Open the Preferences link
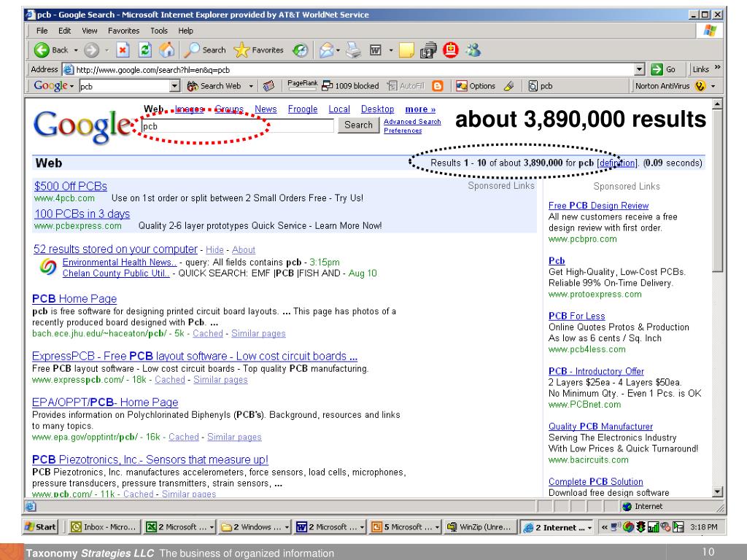 click(403, 131)
